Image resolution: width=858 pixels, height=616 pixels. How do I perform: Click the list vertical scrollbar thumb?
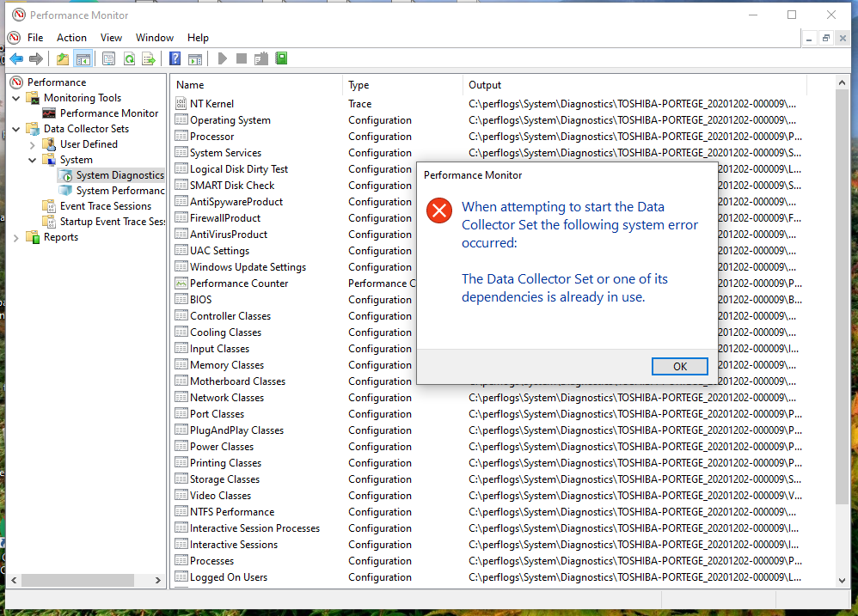coord(843,296)
